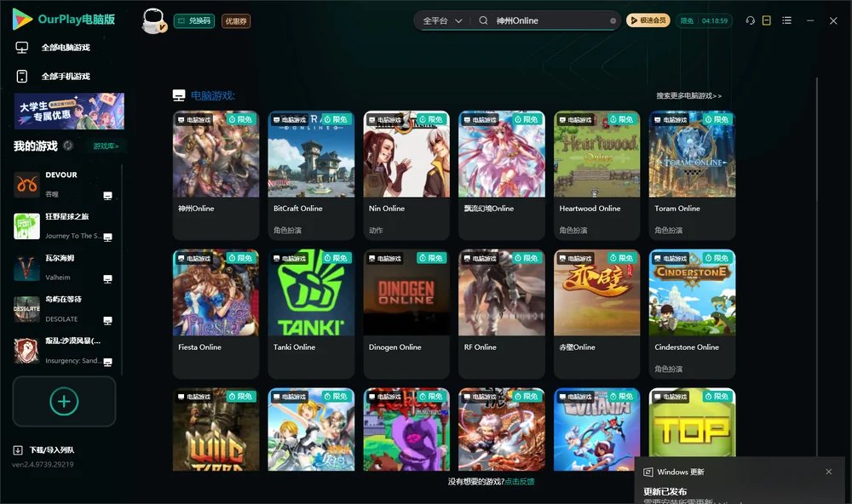
Task: Open the Fiesta Online game card
Action: (216, 314)
